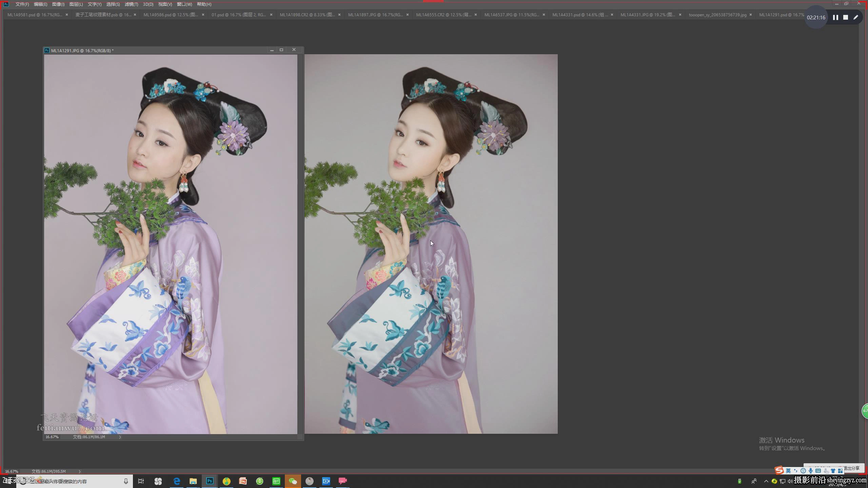Switch to the tooopen_sy_206538756739.jpg tab

tap(717, 15)
